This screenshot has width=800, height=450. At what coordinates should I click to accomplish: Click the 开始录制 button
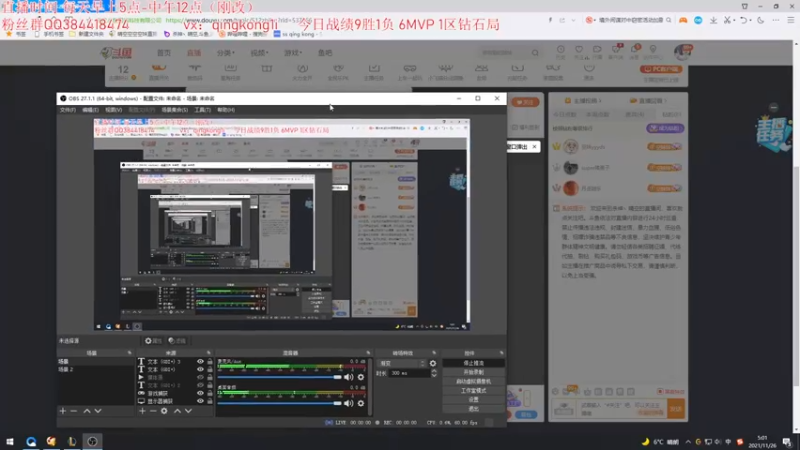click(x=473, y=372)
